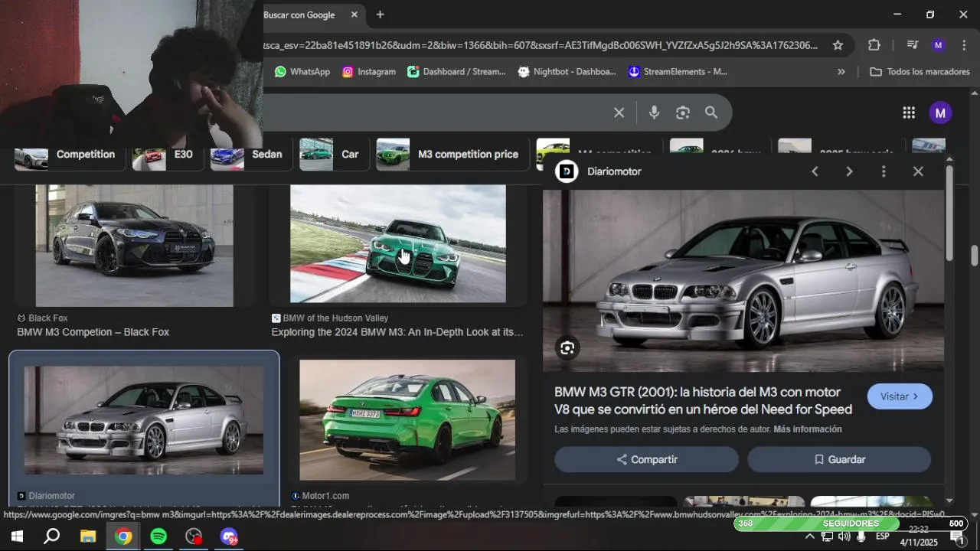Viewport: 980px width, 551px height.
Task: Open the Instagram bookmark
Action: [369, 71]
